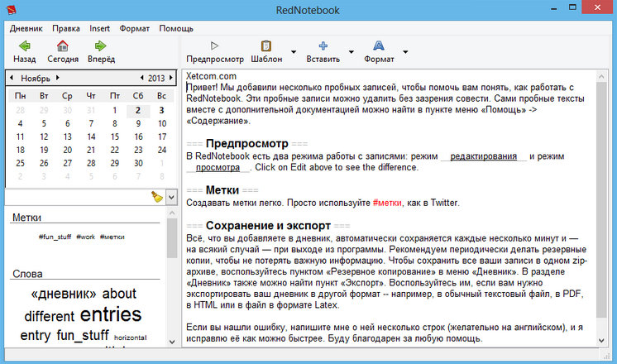Click the Метки heading in editor

pos(222,190)
